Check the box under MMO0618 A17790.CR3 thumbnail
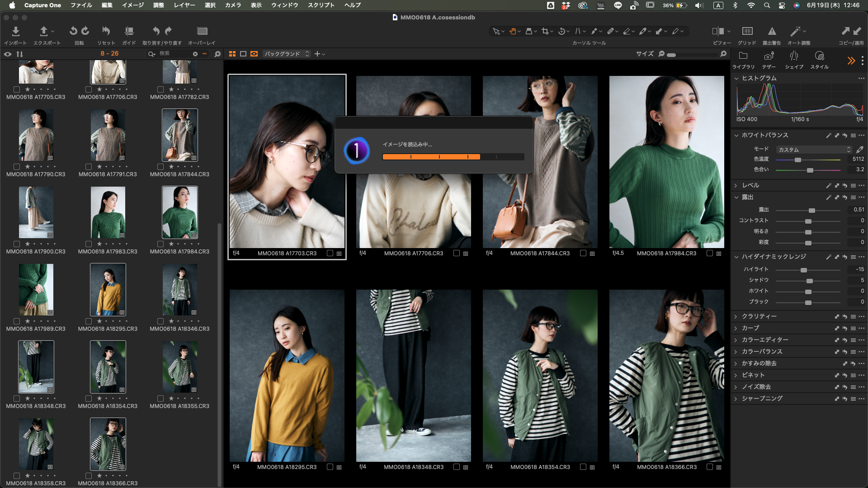Image resolution: width=868 pixels, height=488 pixels. 17,167
